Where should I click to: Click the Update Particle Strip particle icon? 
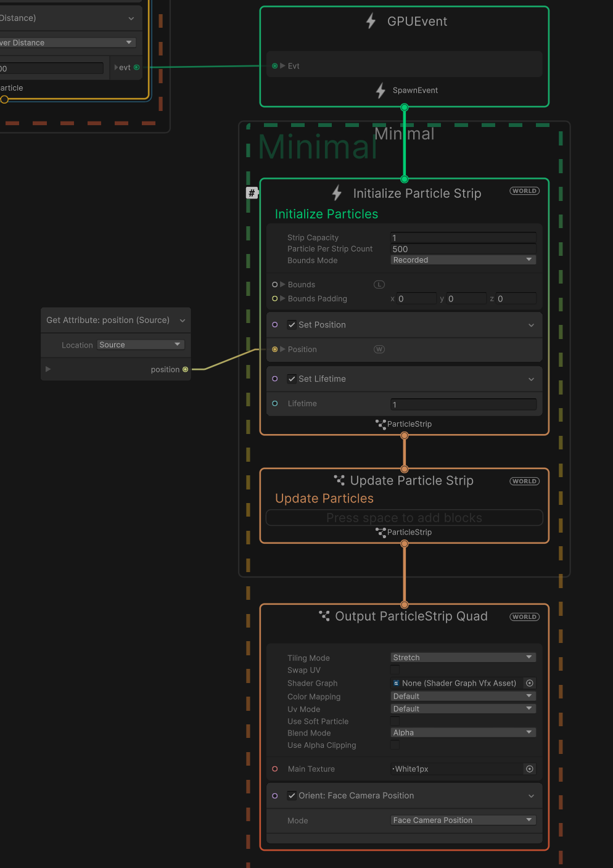pyautogui.click(x=339, y=480)
